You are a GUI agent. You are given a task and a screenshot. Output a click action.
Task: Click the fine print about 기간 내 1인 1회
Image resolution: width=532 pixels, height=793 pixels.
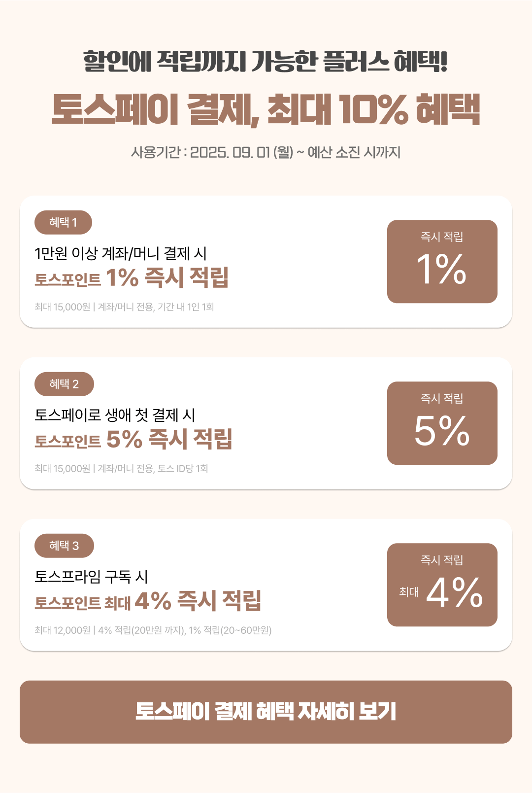click(124, 307)
